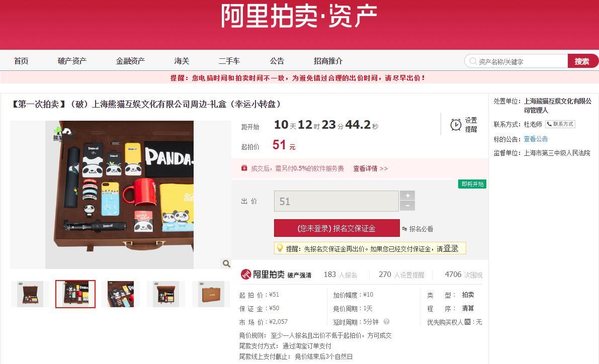Open the 破产资产 menu item
This screenshot has width=599, height=364.
tap(72, 61)
